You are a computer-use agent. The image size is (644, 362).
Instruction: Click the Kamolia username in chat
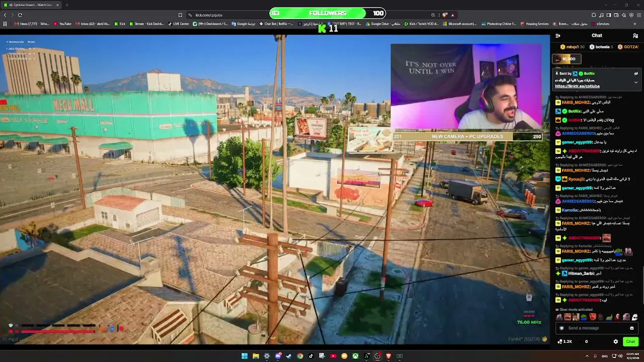point(570,210)
